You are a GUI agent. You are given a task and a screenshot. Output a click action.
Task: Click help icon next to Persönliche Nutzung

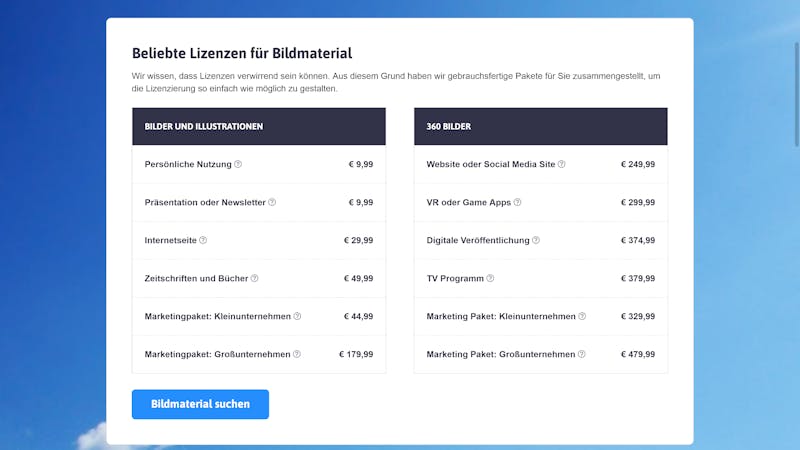point(238,164)
